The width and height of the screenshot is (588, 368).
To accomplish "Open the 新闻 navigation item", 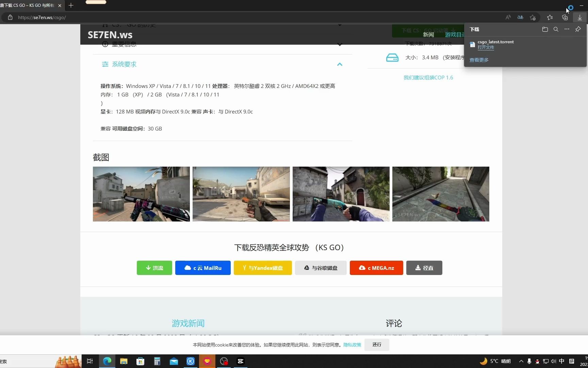I will (x=428, y=35).
